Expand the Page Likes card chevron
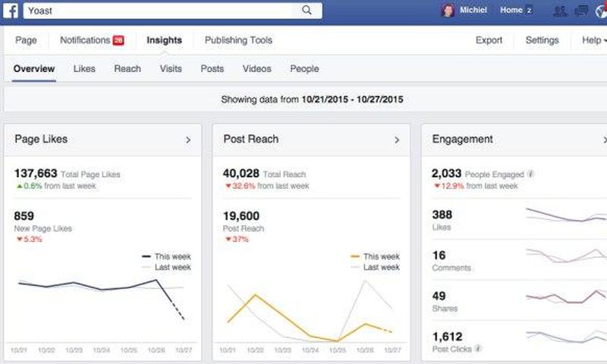This screenshot has width=607, height=364. pyautogui.click(x=188, y=140)
